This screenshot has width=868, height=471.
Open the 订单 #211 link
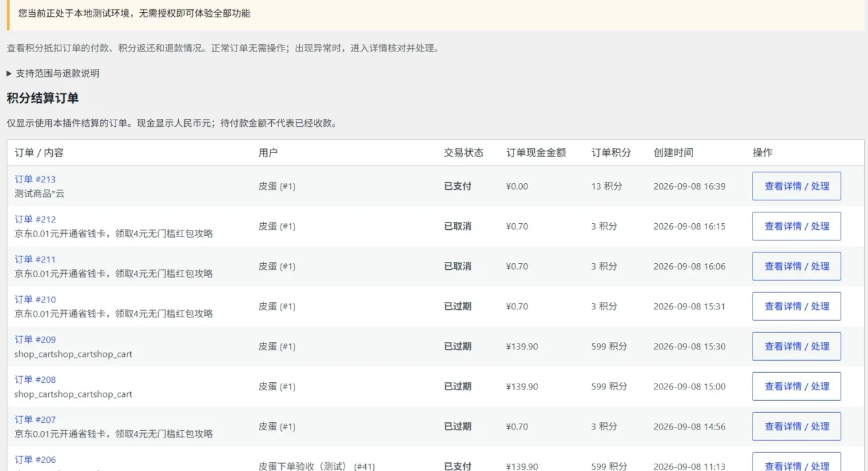(35, 259)
